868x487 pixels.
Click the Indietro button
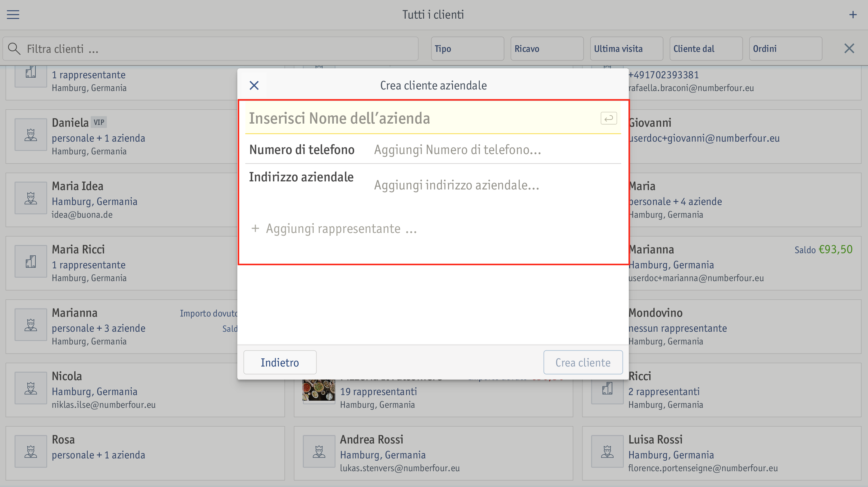pyautogui.click(x=280, y=362)
